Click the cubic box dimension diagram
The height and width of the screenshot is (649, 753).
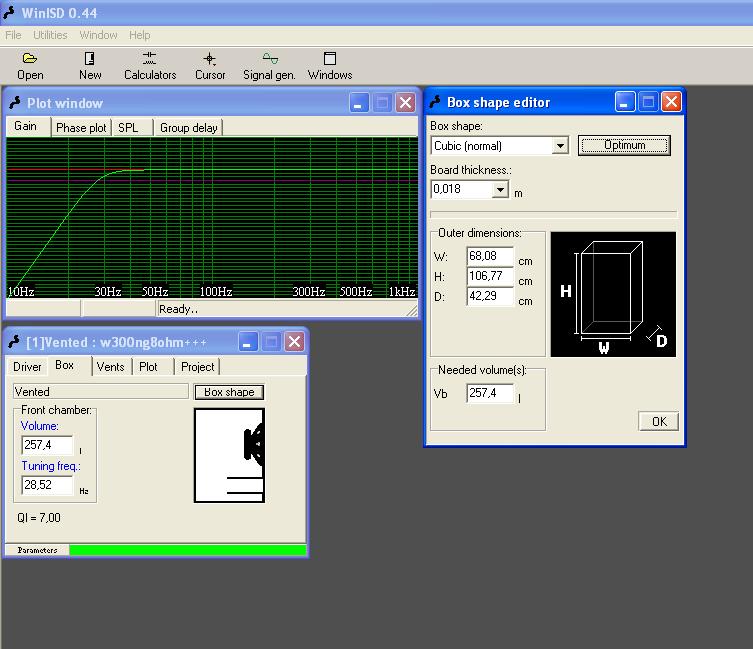click(x=612, y=294)
